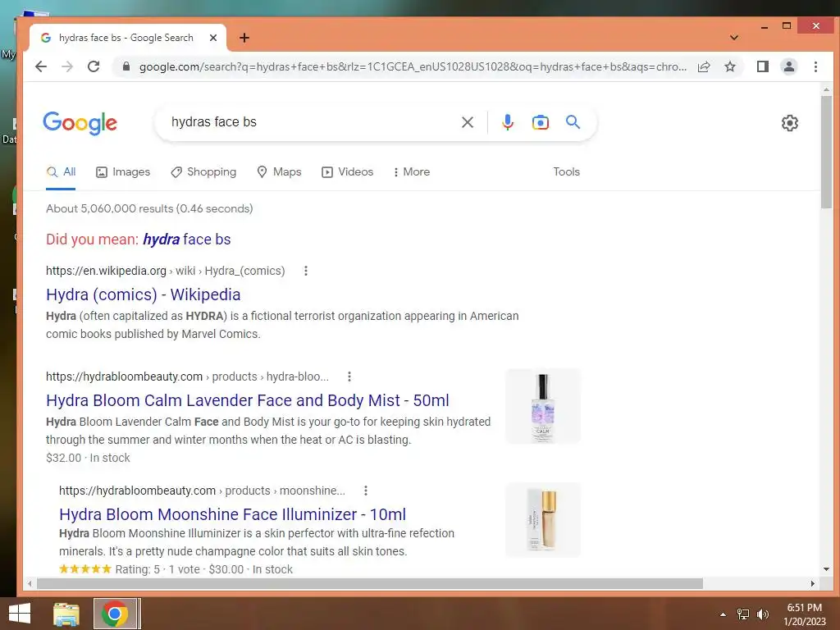
Task: Search by voice microphone icon
Action: click(x=507, y=122)
